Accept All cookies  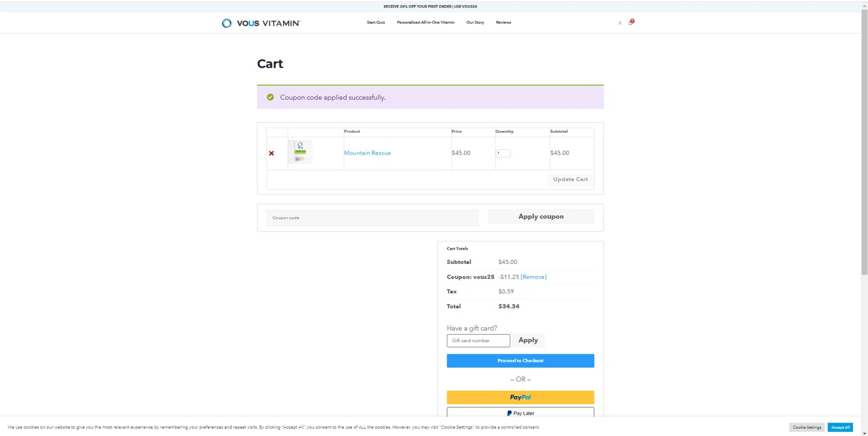840,427
